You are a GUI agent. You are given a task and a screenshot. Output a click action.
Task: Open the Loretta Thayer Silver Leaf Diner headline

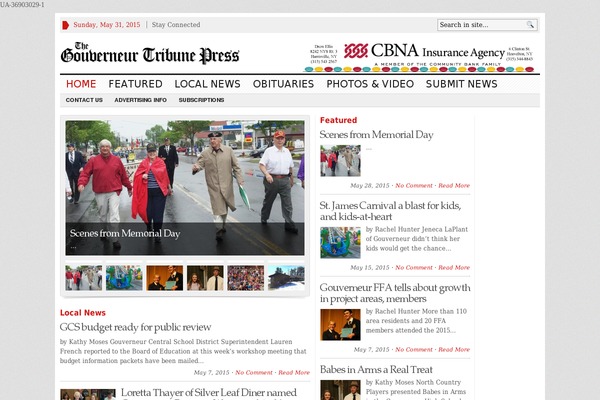coord(209,393)
